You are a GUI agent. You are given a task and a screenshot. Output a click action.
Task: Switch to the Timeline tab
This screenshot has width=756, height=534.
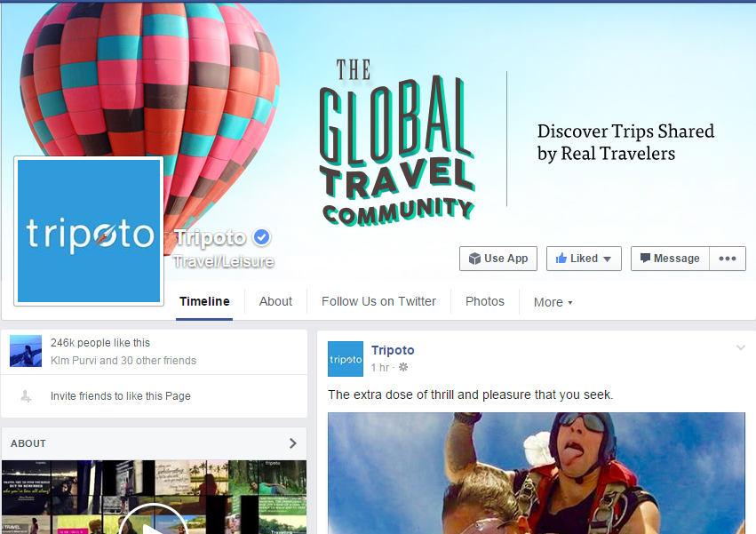[204, 301]
